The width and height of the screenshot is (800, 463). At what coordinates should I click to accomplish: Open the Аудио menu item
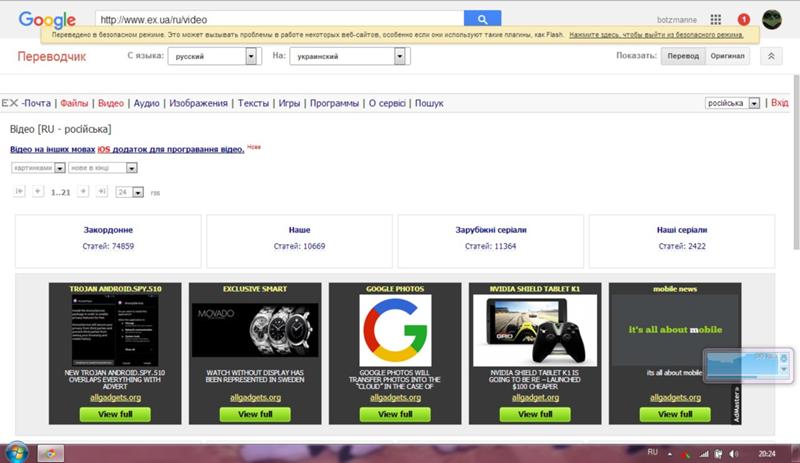coord(146,103)
